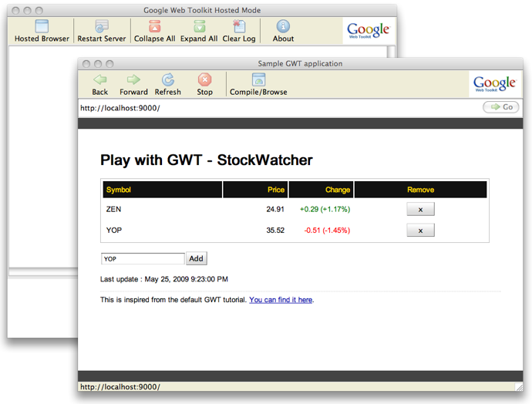Viewport: 532px width, 404px height.
Task: Click the Add stock button
Action: pyautogui.click(x=197, y=259)
